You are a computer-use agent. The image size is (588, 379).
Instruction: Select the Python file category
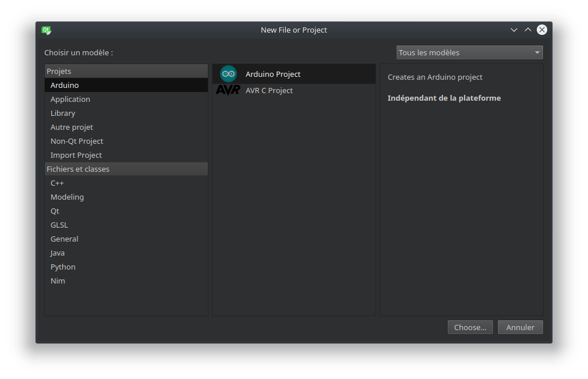coord(126,267)
